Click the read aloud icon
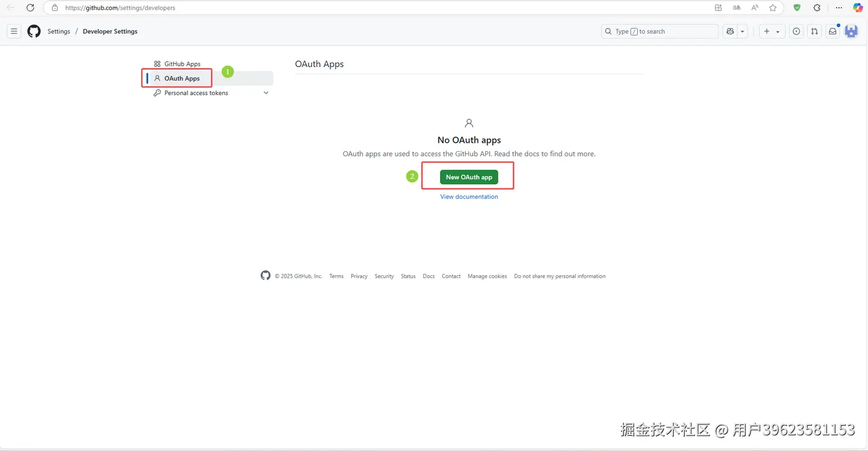 click(755, 8)
